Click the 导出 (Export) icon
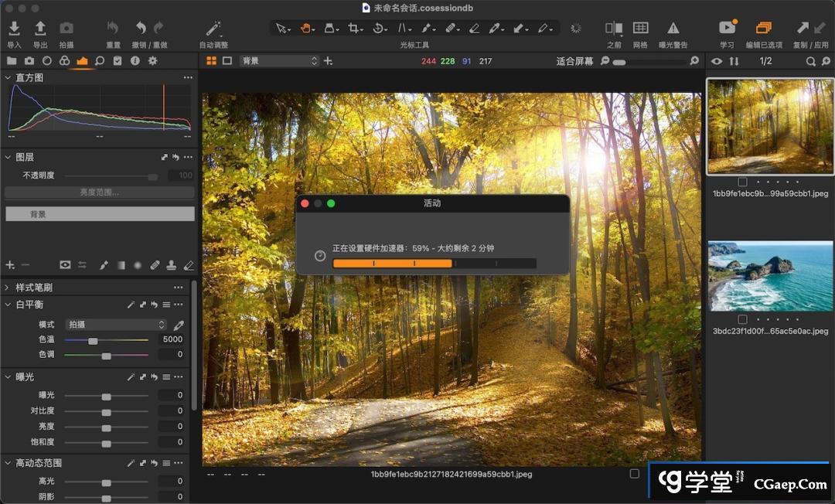The image size is (835, 504). (x=40, y=29)
